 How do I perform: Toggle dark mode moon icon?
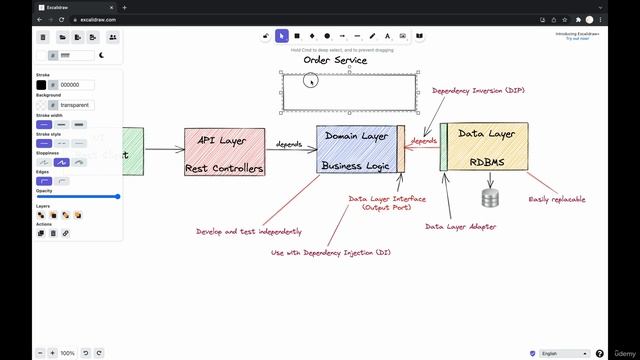click(x=102, y=56)
